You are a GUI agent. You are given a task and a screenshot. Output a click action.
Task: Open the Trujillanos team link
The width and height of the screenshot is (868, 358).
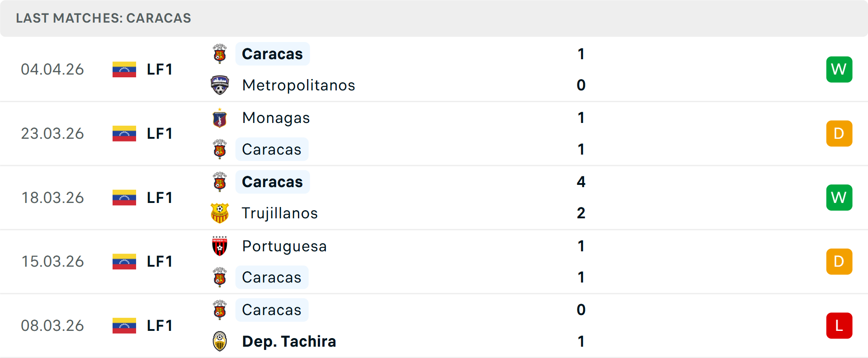(280, 213)
